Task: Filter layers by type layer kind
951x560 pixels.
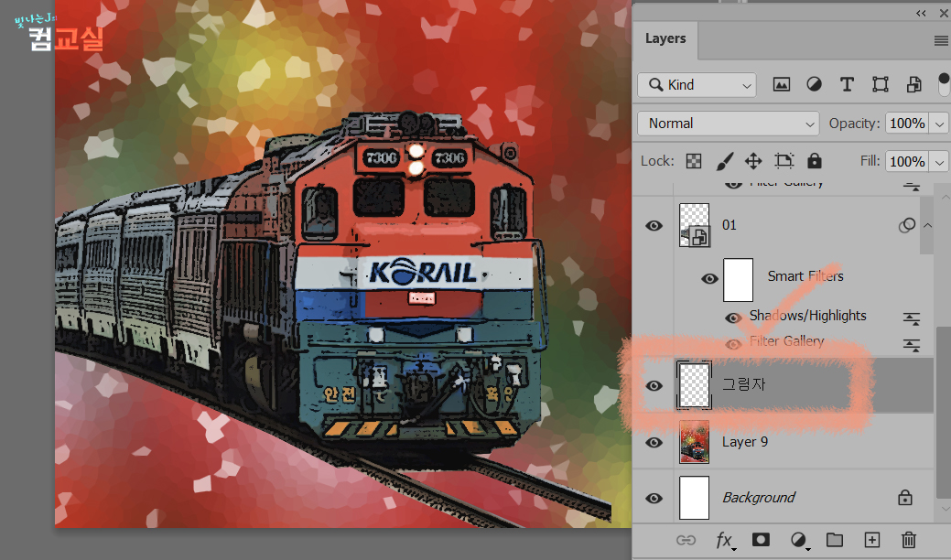Action: coord(847,85)
